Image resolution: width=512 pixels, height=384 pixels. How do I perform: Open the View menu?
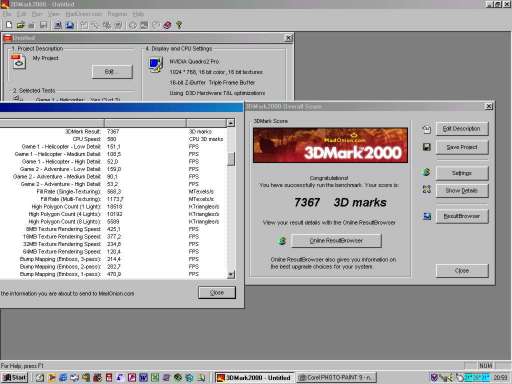point(54,14)
